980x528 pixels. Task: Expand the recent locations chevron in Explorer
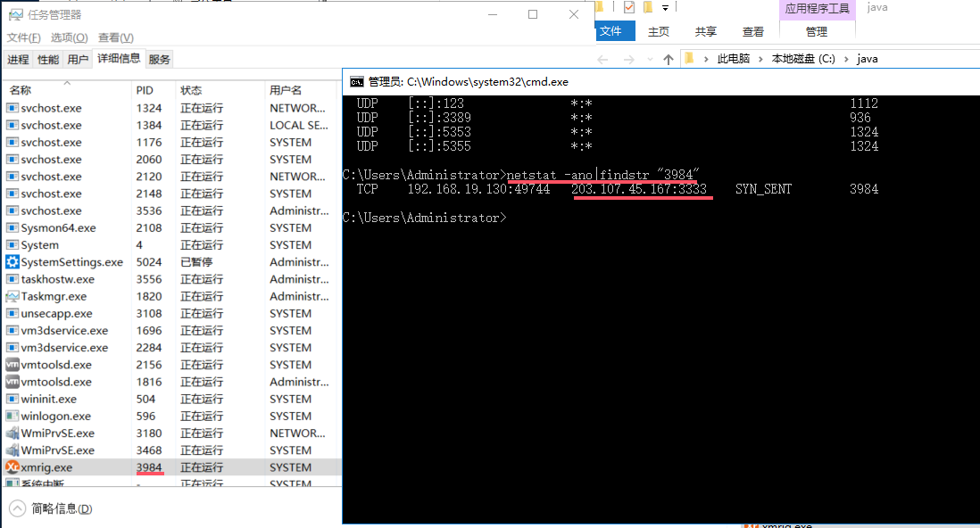click(651, 60)
